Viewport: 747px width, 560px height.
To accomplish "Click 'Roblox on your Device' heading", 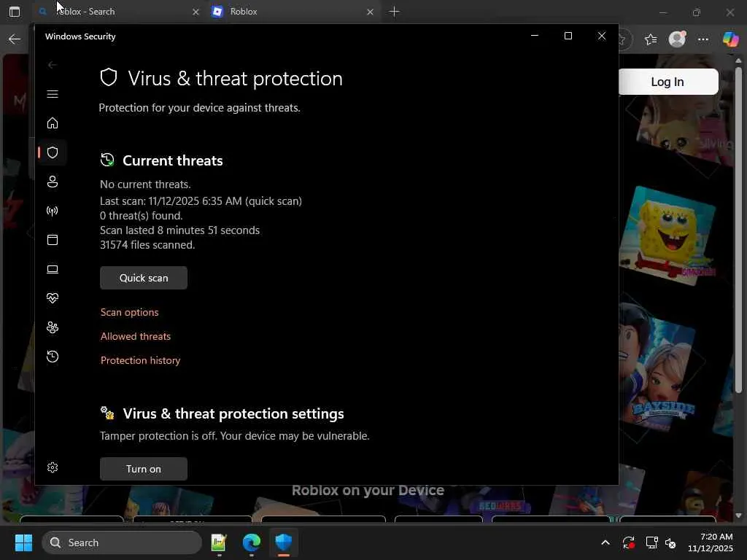I will pyautogui.click(x=368, y=491).
